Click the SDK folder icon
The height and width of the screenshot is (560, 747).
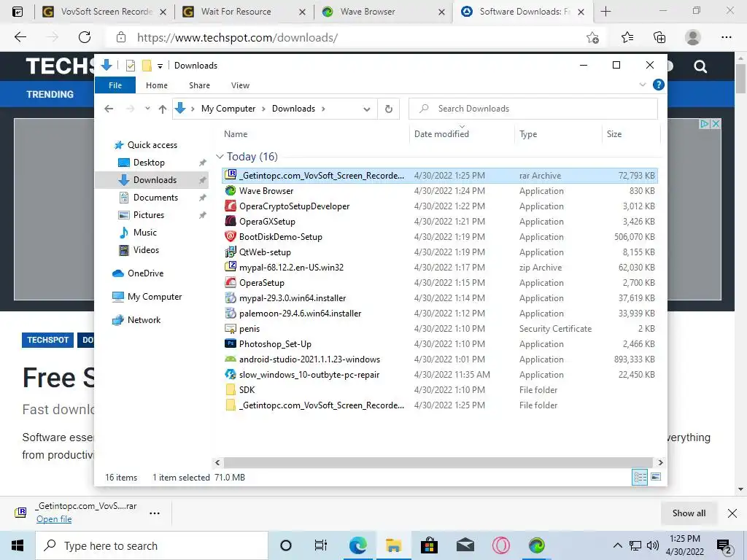tap(231, 389)
